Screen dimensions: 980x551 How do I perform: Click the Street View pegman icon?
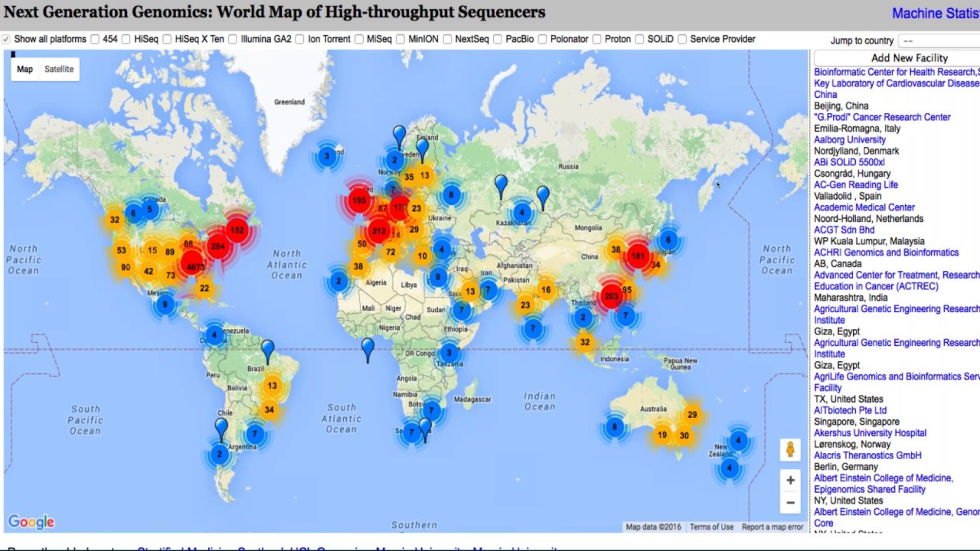coord(790,449)
